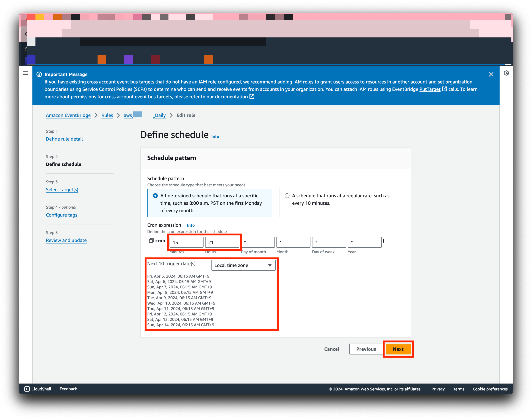The width and height of the screenshot is (532, 419).
Task: Dismiss the Important Message banner
Action: point(491,74)
